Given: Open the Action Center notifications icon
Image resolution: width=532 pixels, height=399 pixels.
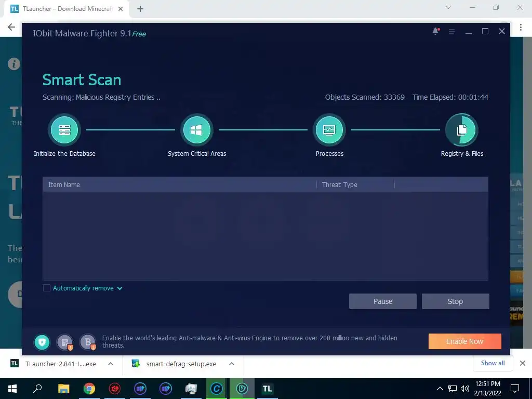Looking at the screenshot, I should click(x=515, y=389).
